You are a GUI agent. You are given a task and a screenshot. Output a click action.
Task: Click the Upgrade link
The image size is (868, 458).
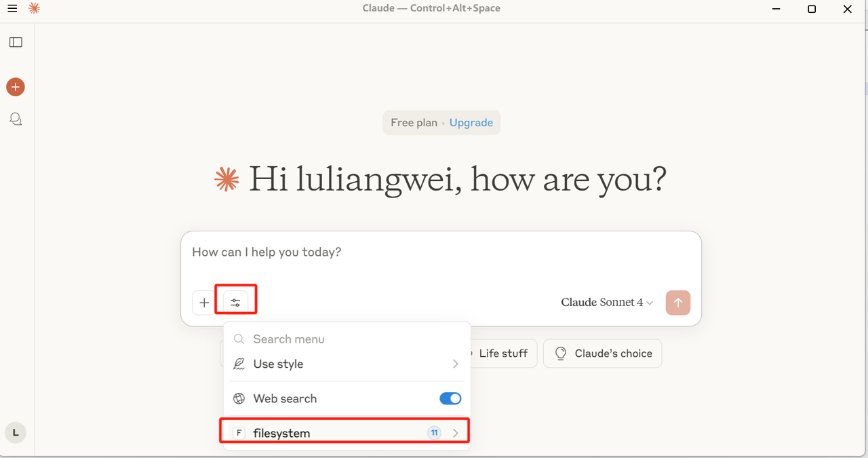(x=471, y=123)
